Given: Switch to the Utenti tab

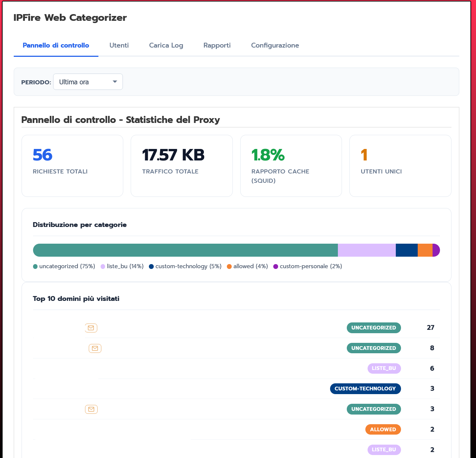Looking at the screenshot, I should pos(119,45).
